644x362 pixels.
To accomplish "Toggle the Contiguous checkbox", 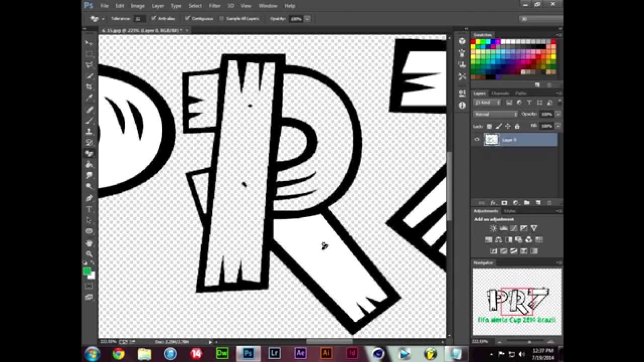I will (x=188, y=19).
